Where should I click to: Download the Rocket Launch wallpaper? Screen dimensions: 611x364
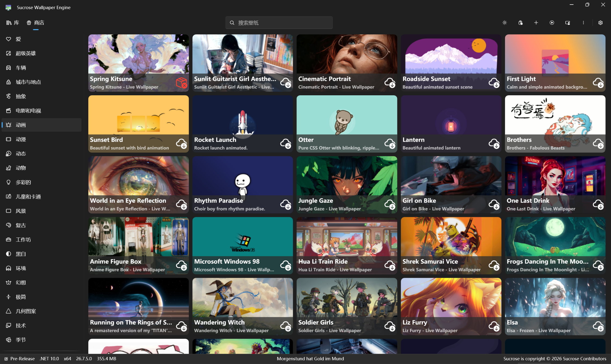[x=286, y=144]
